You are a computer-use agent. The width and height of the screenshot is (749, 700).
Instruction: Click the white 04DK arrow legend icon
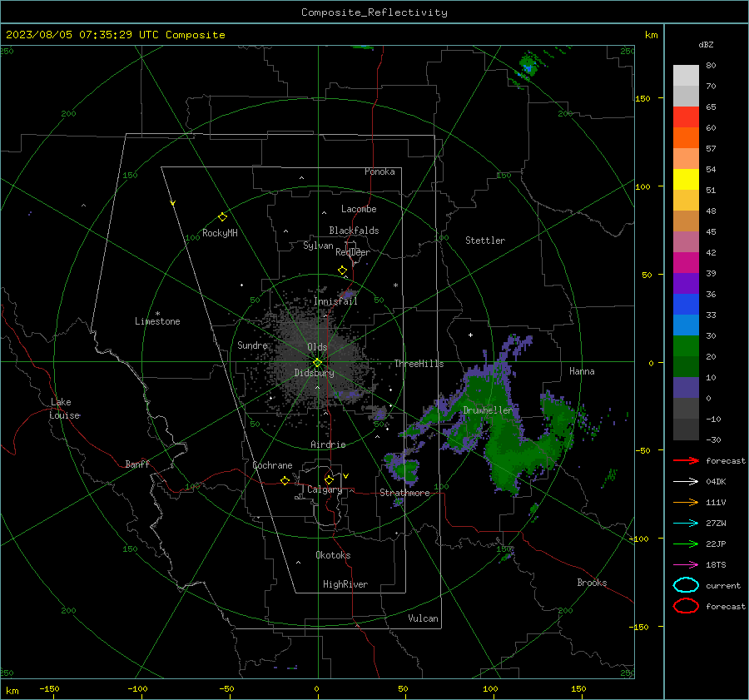pos(686,481)
